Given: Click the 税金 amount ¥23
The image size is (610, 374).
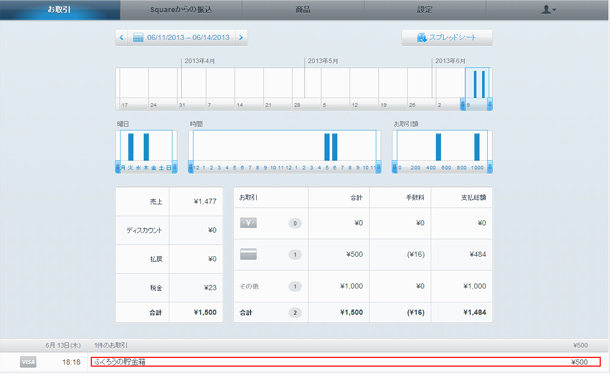Looking at the screenshot, I should coord(210,288).
